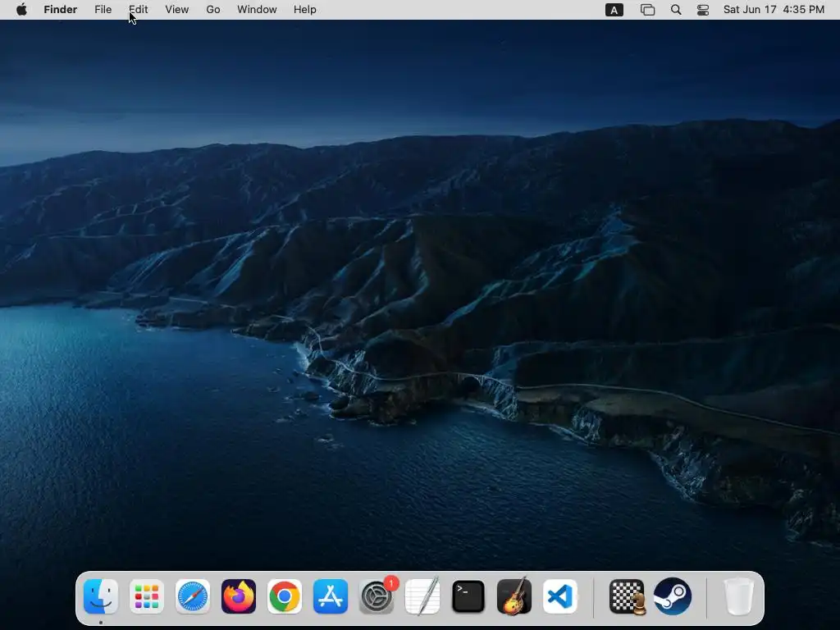Launch GarageBand guitar icon
Screen dimensions: 840x630
point(514,596)
